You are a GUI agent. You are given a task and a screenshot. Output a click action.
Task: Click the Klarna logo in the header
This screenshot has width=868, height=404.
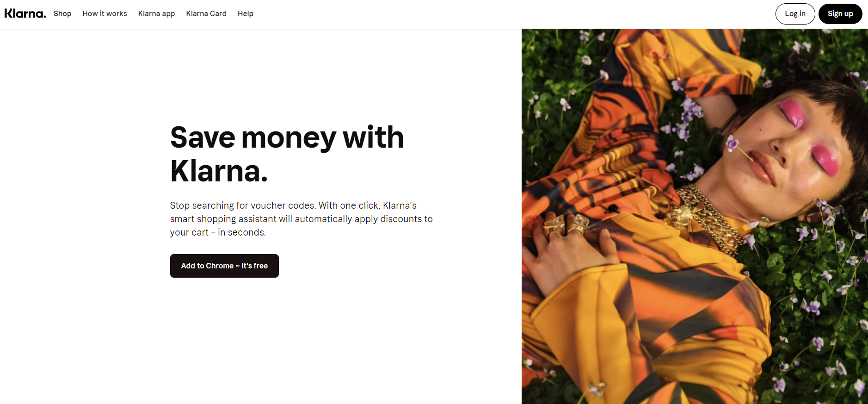(x=25, y=13)
